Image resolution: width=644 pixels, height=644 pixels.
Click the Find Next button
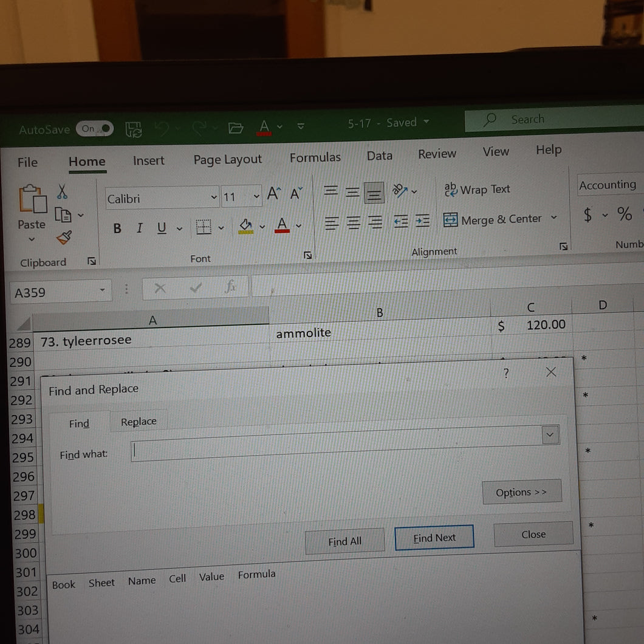(x=434, y=538)
